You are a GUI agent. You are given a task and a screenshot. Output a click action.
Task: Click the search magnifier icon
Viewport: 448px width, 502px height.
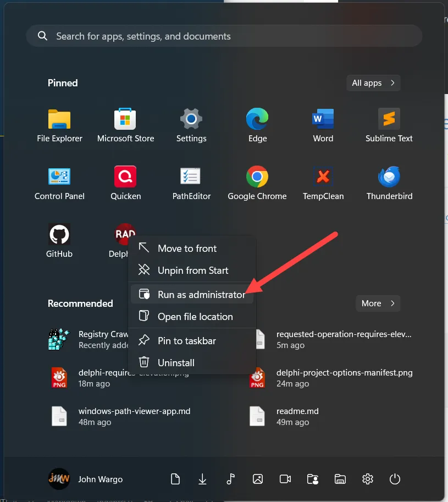click(42, 36)
